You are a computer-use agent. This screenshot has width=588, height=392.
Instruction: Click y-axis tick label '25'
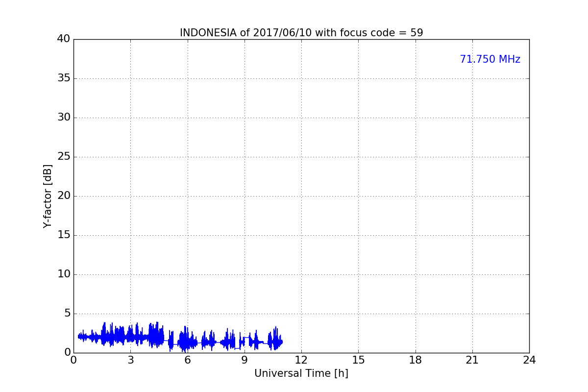[64, 157]
